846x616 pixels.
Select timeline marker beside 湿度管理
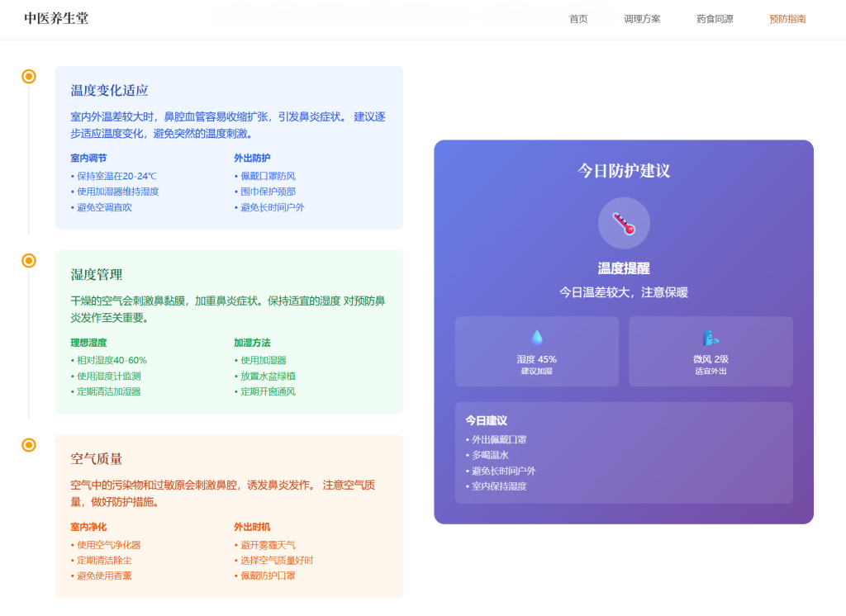point(29,261)
